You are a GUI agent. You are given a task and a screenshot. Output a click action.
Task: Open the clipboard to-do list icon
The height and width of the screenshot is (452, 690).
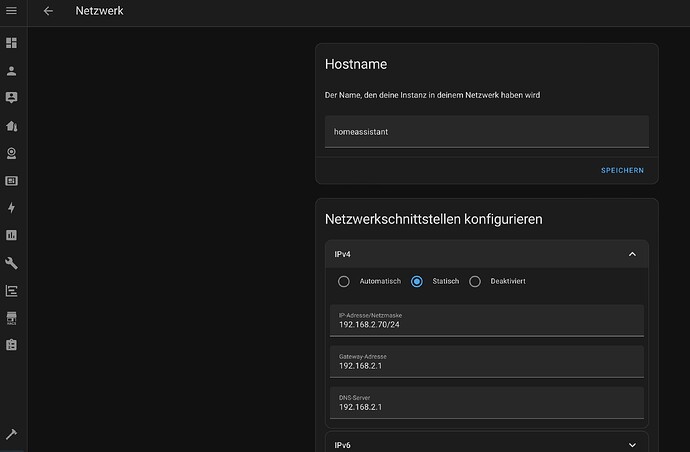[x=11, y=345]
